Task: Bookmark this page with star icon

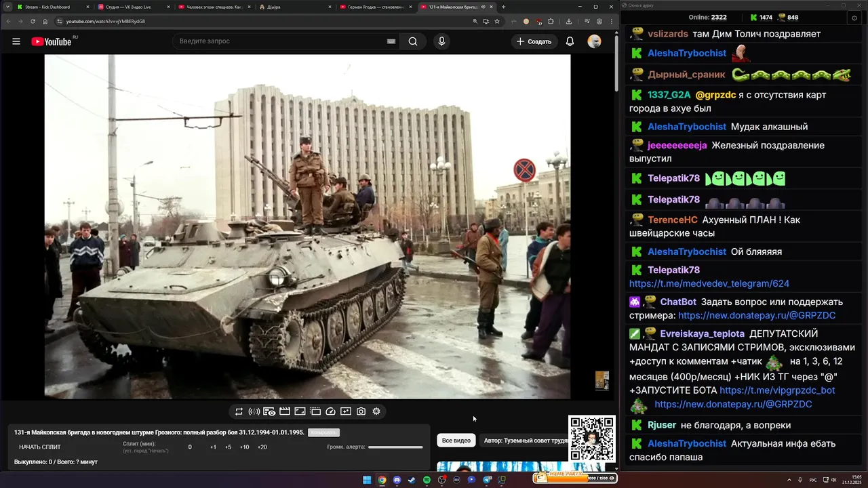Action: click(x=497, y=21)
